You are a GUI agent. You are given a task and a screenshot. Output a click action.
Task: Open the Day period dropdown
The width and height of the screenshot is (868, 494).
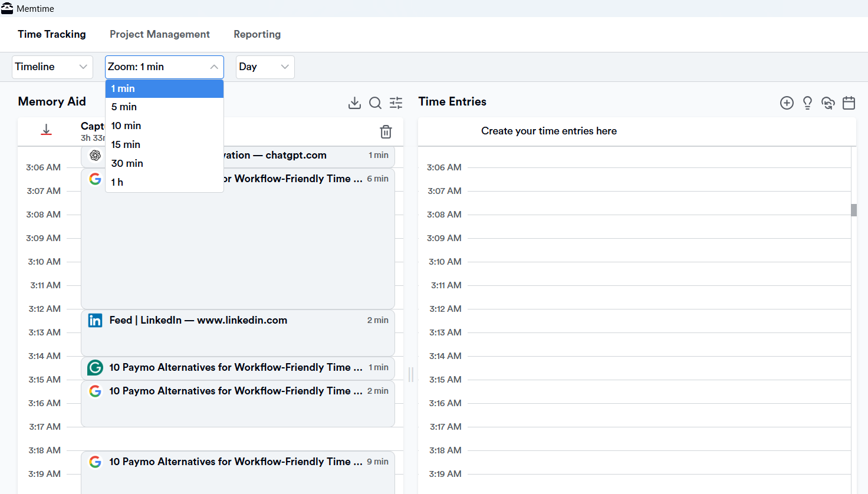point(265,67)
